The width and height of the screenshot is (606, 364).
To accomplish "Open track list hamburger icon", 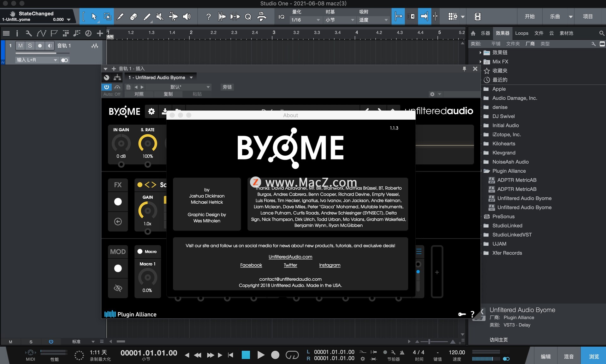I will [6, 33].
